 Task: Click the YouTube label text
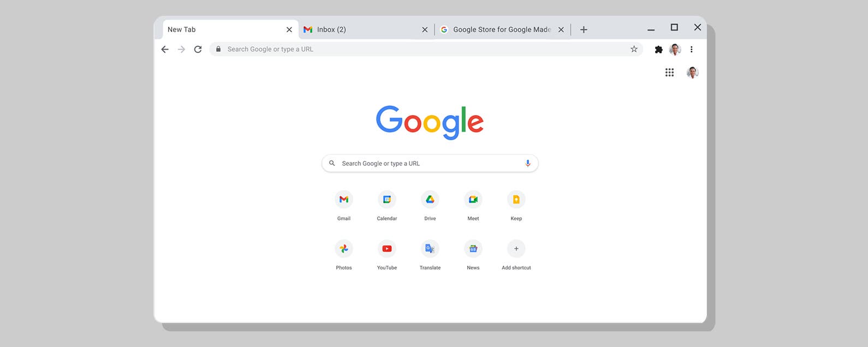point(387,268)
